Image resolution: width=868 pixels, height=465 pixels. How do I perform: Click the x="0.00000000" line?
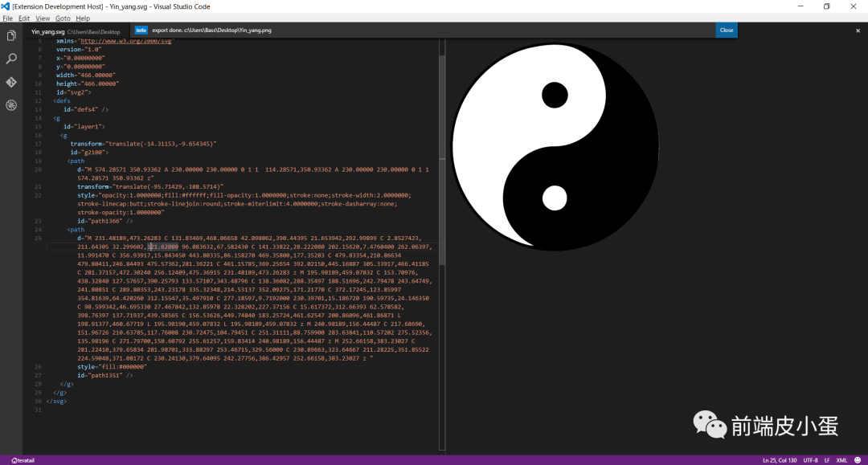click(80, 58)
